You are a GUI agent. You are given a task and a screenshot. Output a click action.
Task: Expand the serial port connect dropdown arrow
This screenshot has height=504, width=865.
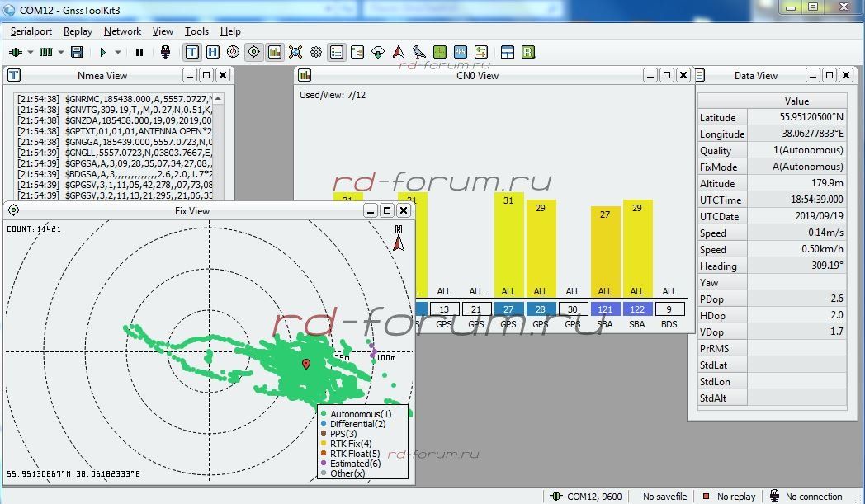point(31,52)
